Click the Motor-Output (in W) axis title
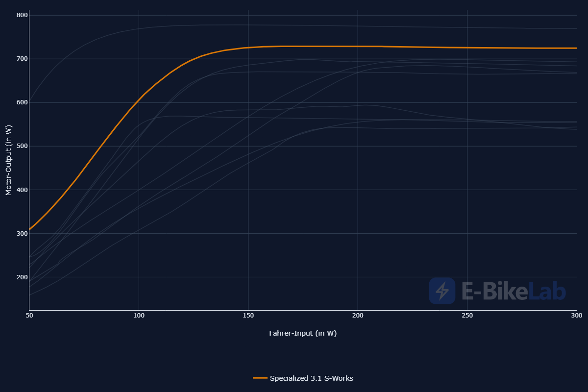This screenshot has height=392, width=588. tap(8, 160)
